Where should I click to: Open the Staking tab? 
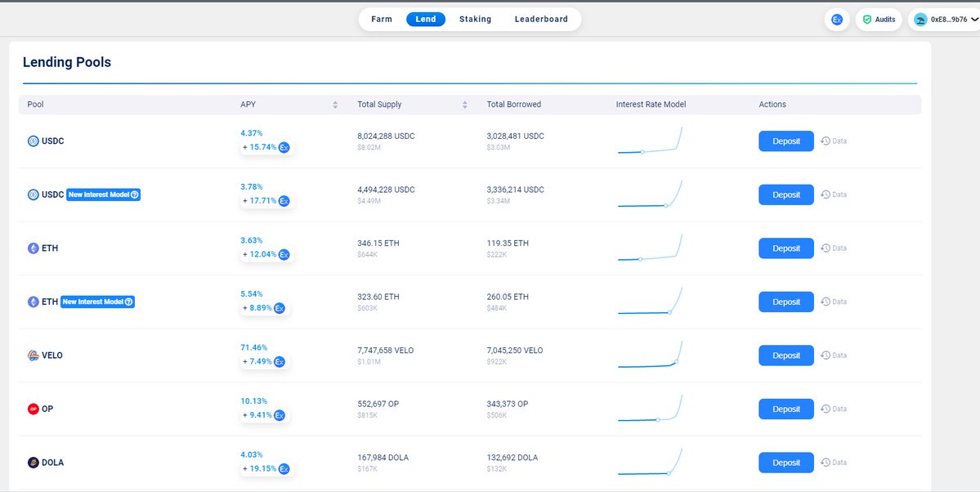point(475,19)
